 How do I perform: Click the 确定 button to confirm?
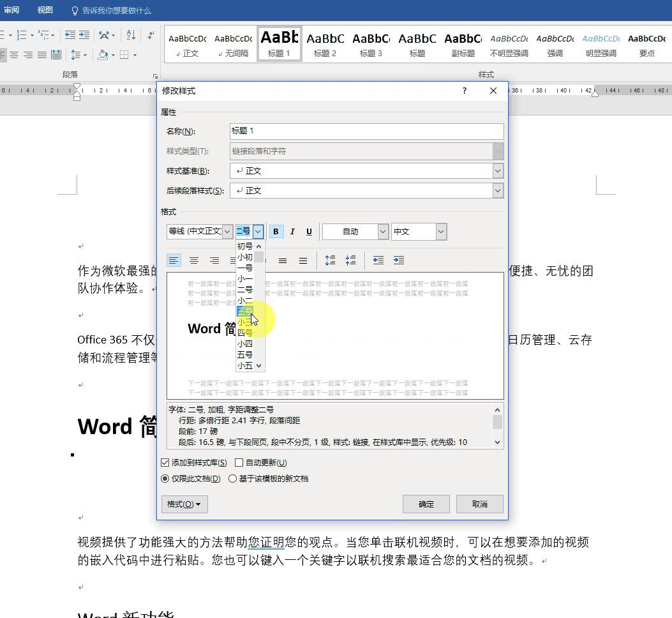426,504
